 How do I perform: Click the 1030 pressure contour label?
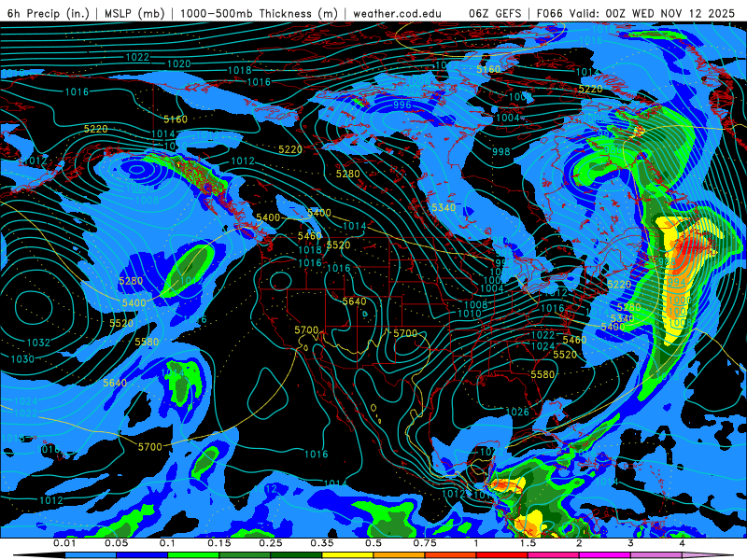22,359
